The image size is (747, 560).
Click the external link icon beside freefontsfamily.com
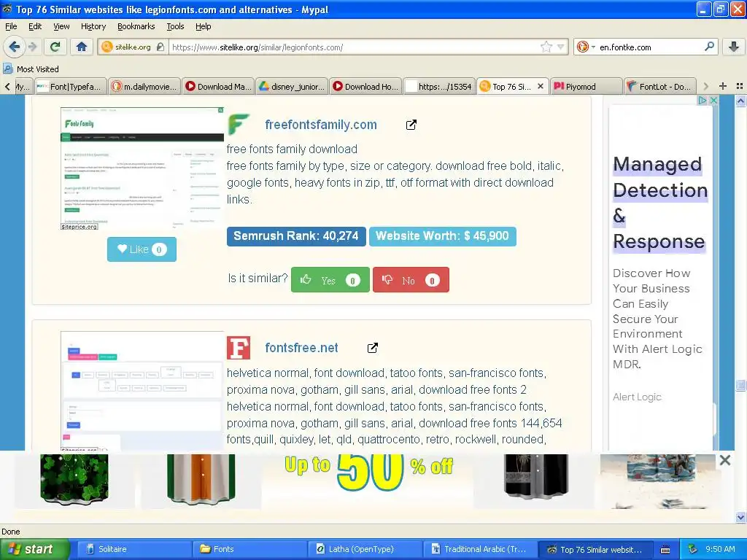point(411,125)
